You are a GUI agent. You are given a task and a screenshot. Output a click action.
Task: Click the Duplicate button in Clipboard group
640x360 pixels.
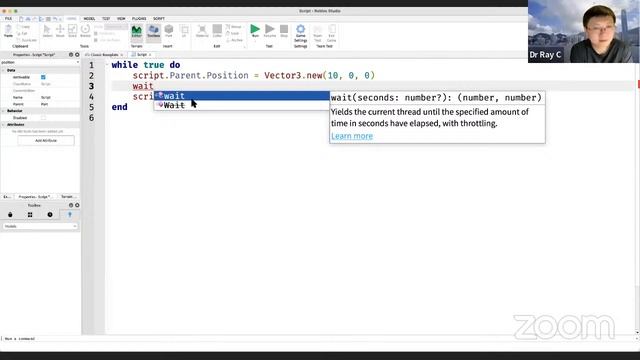pyautogui.click(x=27, y=40)
